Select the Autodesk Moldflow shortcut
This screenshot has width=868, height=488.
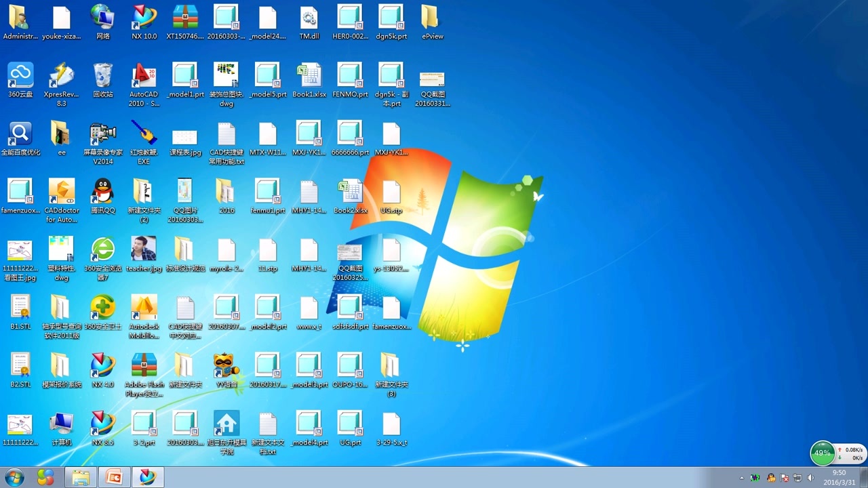144,317
